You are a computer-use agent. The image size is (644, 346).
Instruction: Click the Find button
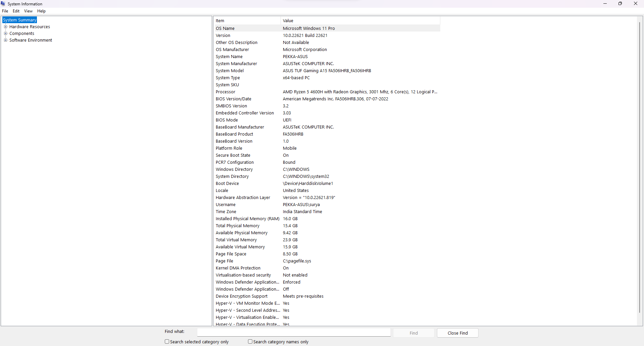pyautogui.click(x=414, y=333)
